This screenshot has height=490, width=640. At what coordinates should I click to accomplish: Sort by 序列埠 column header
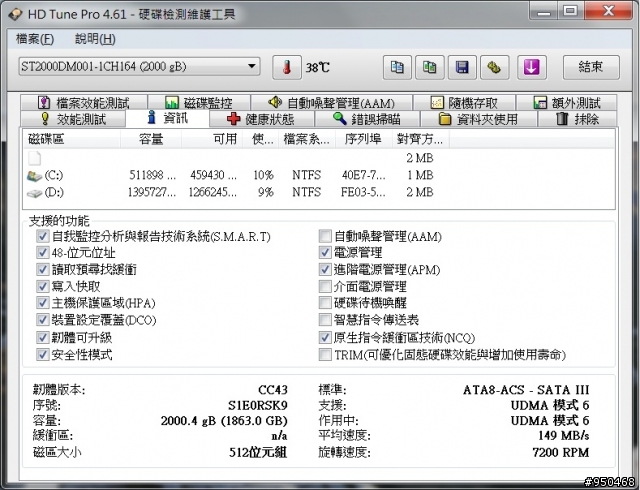click(x=364, y=139)
